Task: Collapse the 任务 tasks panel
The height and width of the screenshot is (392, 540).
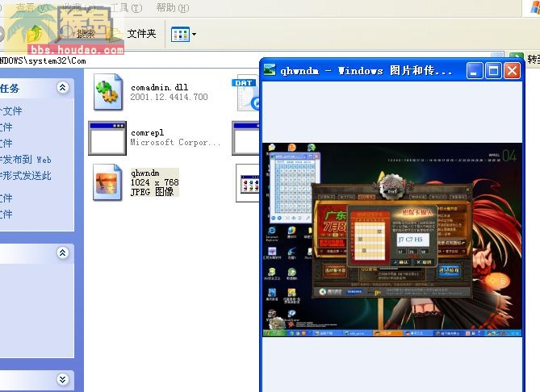Action: [63, 87]
